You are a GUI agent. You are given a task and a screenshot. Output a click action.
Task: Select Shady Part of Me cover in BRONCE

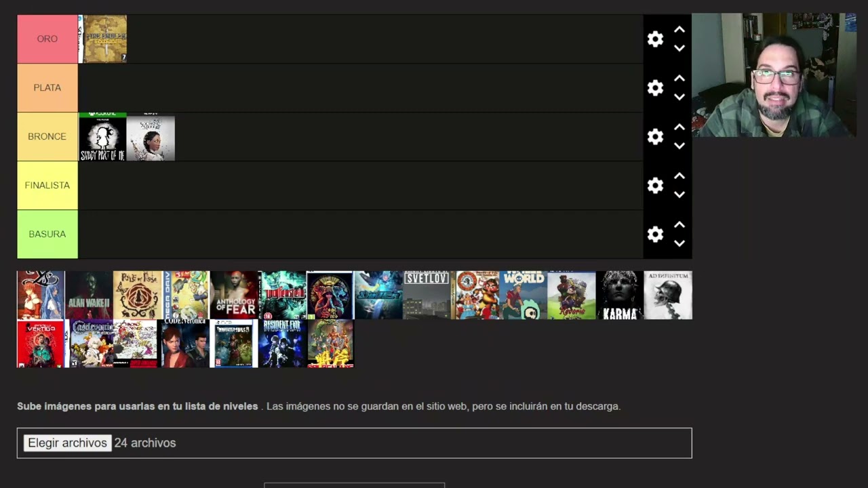102,137
